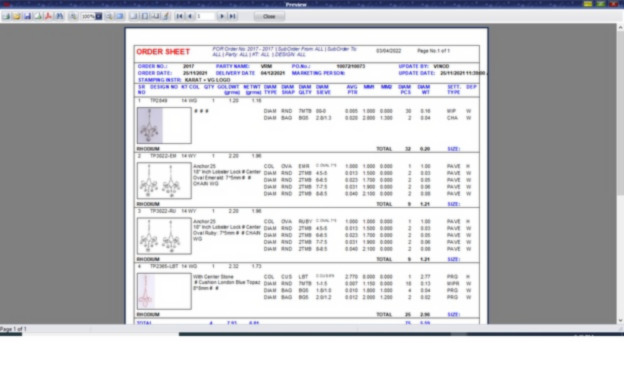
Task: Click the vertical scrollbar down arrow
Action: 620,320
